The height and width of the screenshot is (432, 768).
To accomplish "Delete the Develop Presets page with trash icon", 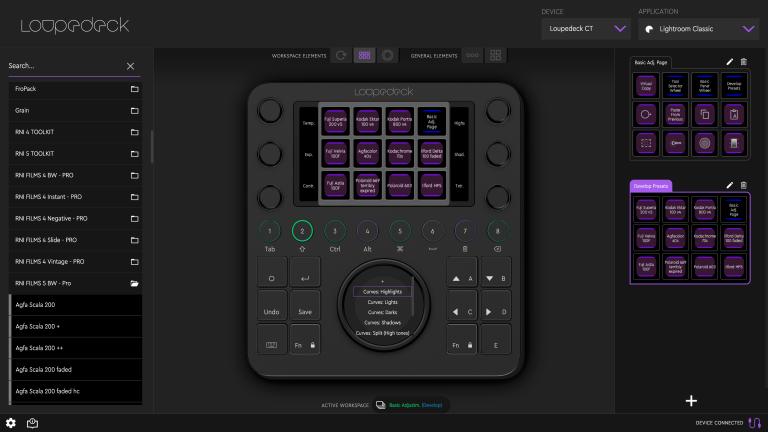I will [744, 185].
